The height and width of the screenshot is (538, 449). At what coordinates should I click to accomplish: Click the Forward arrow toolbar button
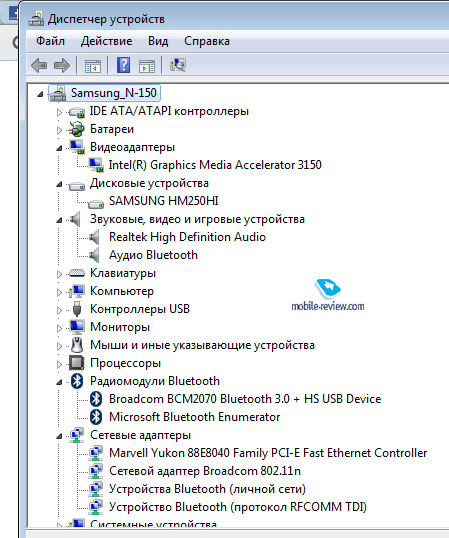point(62,65)
